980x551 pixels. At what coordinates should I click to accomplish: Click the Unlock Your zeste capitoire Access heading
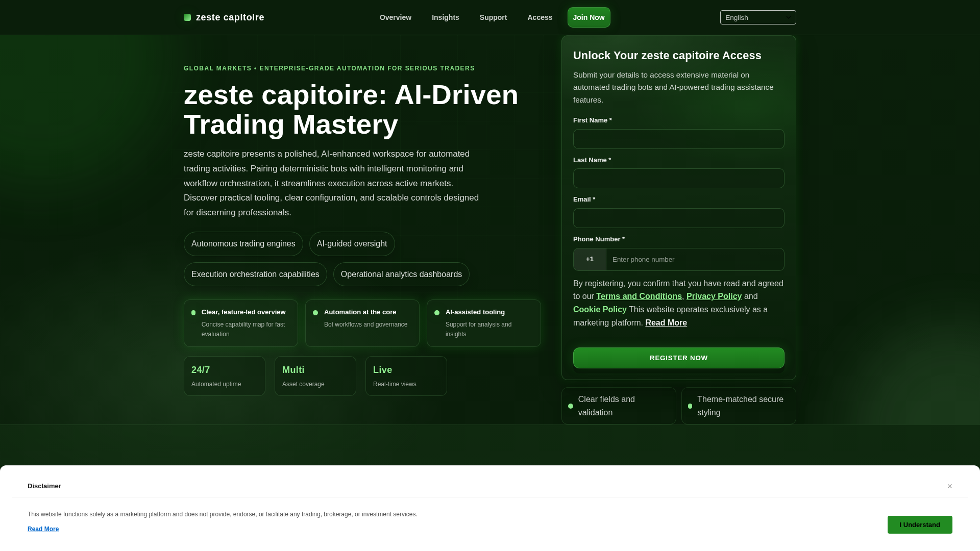pyautogui.click(x=667, y=56)
